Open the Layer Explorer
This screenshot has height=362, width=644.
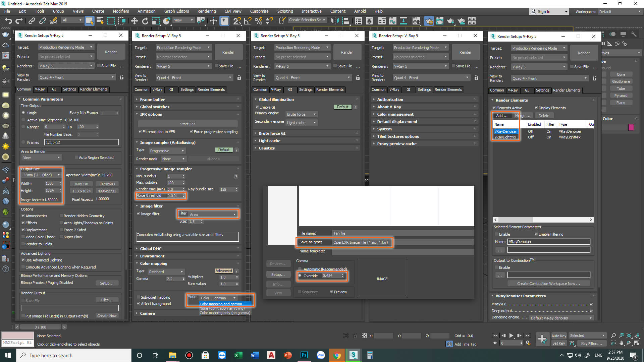[x=369, y=21]
